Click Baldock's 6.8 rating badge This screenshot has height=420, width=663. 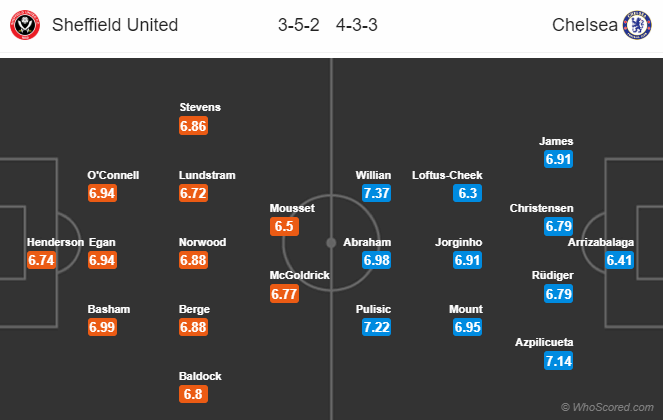(x=192, y=394)
